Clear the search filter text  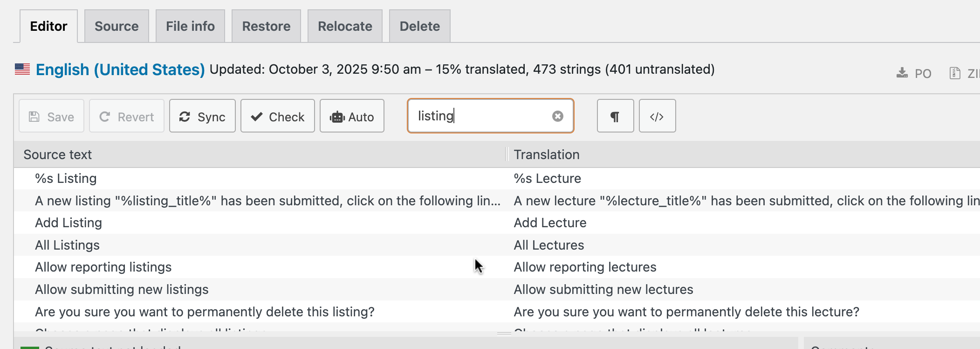[x=557, y=116]
